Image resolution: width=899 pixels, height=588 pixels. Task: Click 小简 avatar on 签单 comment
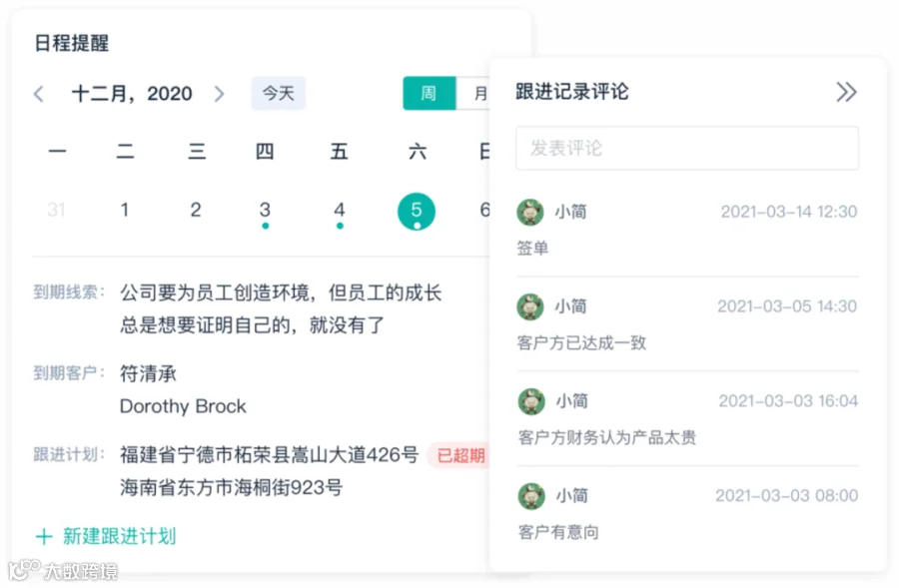coord(530,212)
